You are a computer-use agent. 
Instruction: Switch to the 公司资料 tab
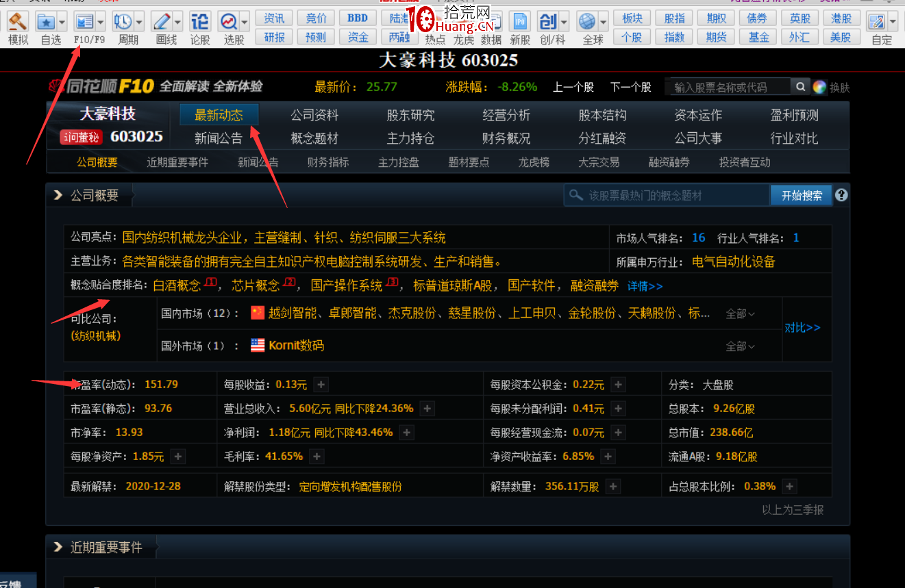[x=314, y=115]
